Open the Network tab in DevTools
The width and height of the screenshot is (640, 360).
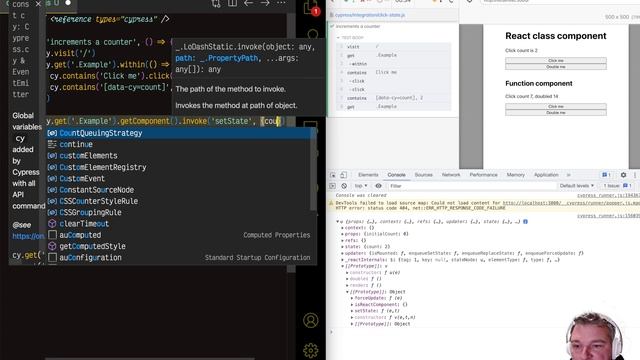pos(451,175)
